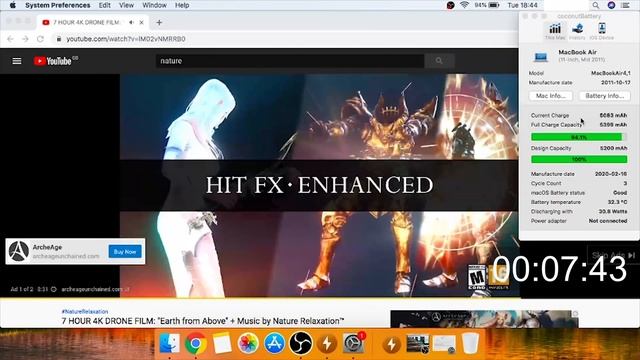Click the yellow ad progress bar

(260, 298)
